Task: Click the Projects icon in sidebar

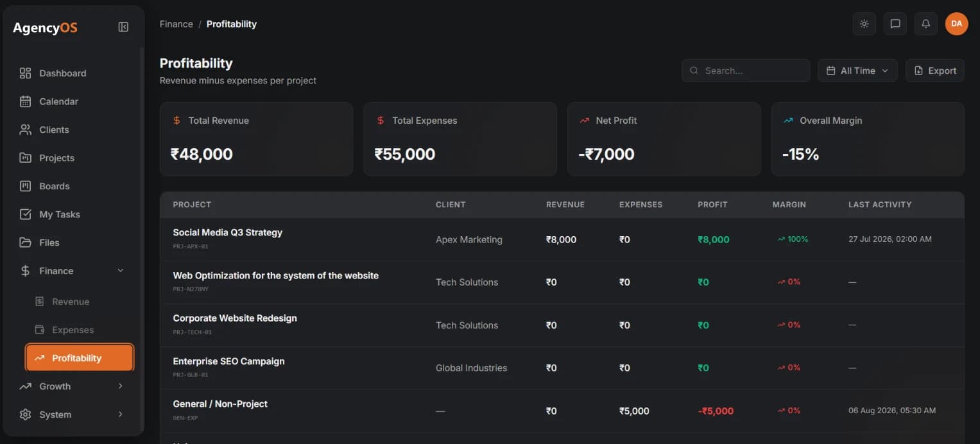Action: [x=25, y=158]
